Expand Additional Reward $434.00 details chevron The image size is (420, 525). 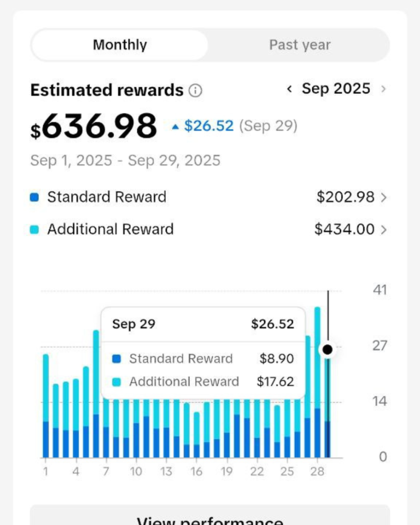click(383, 230)
